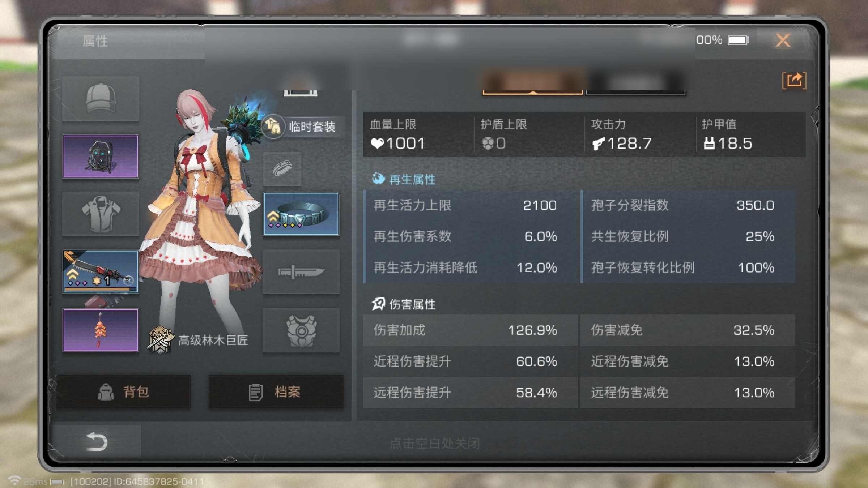868x488 pixels.
Task: Open the empty armor vest slot
Action: [x=301, y=330]
